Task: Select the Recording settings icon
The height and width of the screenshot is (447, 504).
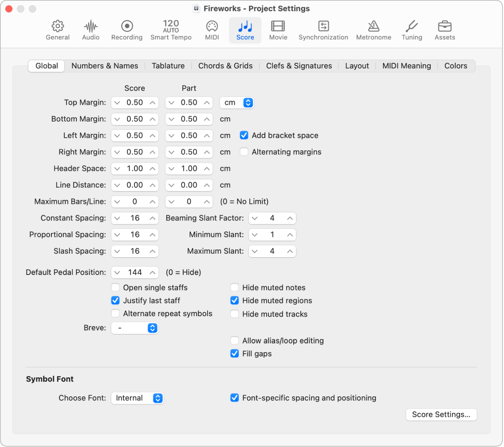Action: 127,29
